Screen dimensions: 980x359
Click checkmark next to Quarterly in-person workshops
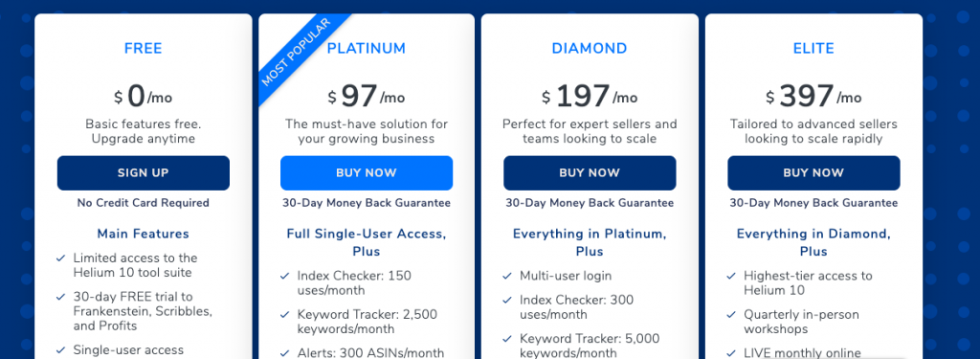coord(731,314)
